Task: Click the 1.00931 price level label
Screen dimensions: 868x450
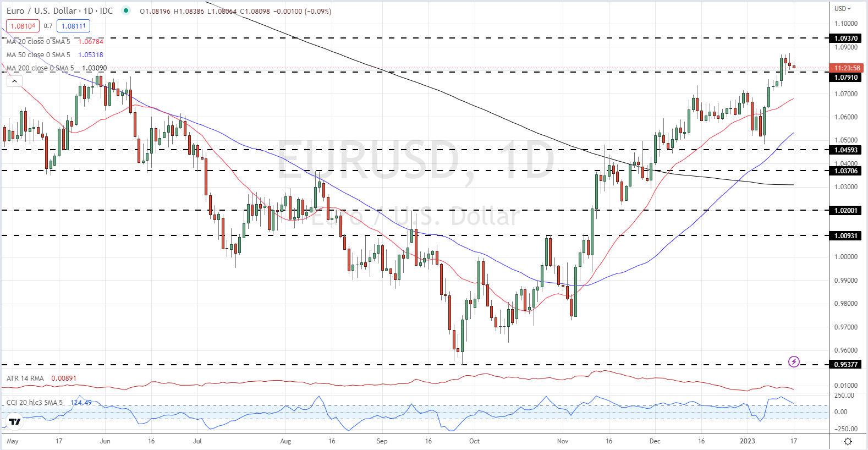Action: point(846,236)
